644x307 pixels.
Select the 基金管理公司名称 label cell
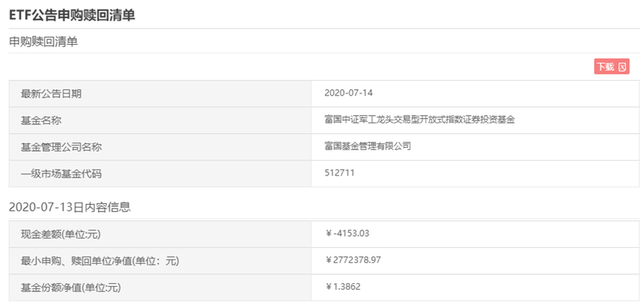click(160, 147)
